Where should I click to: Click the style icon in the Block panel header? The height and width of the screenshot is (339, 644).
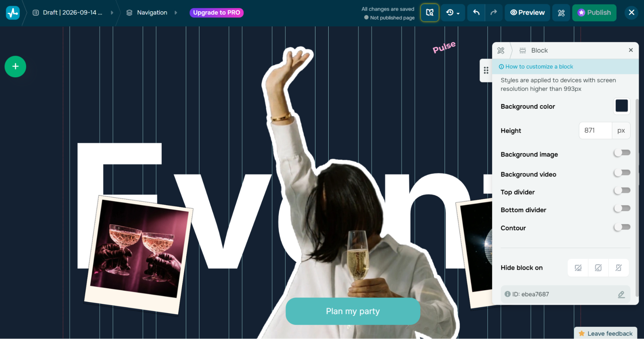point(501,51)
